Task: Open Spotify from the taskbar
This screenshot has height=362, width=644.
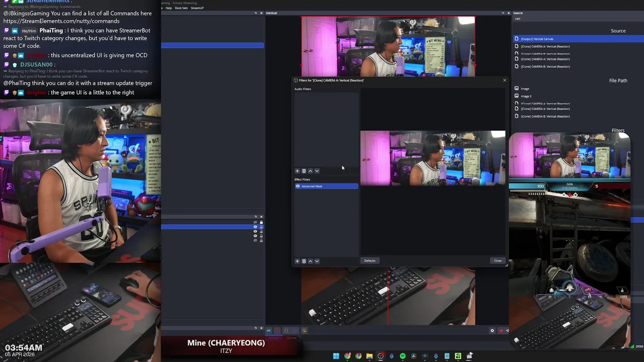Action: tap(403, 356)
